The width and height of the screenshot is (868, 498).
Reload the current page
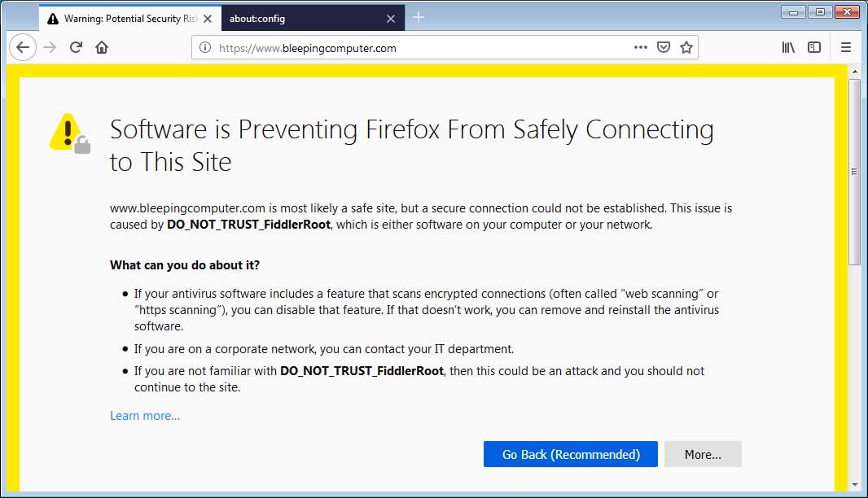coord(76,47)
